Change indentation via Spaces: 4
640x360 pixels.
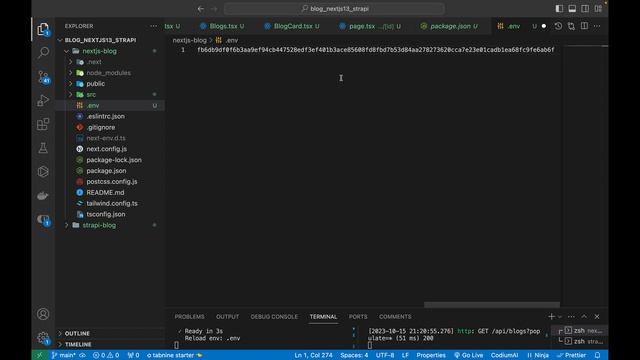pyautogui.click(x=354, y=355)
